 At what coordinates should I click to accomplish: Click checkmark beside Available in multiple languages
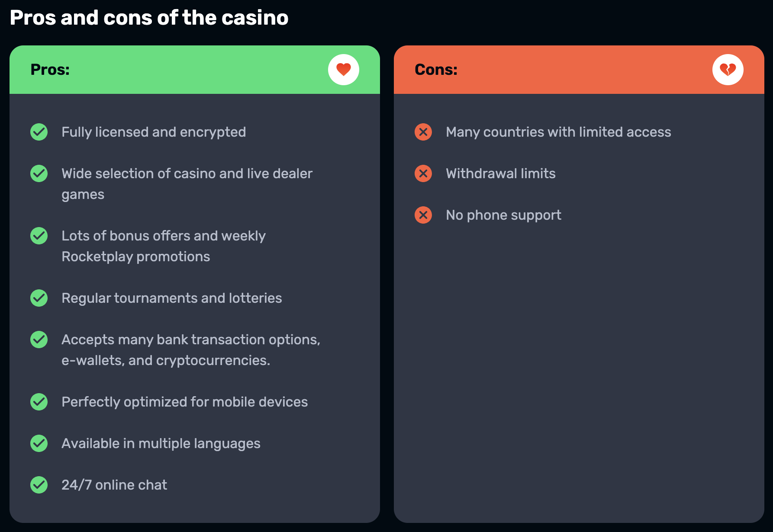tap(39, 443)
